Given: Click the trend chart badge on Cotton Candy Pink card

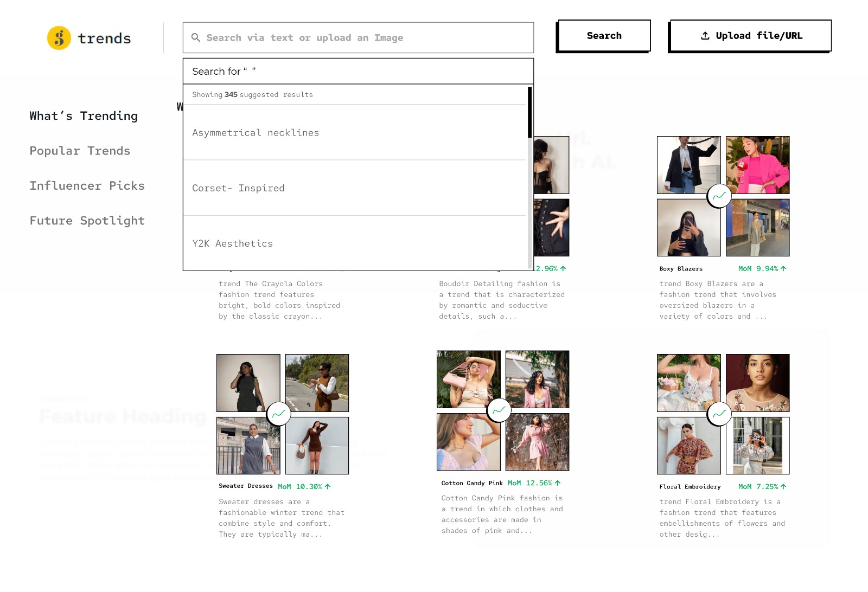Looking at the screenshot, I should 499,410.
